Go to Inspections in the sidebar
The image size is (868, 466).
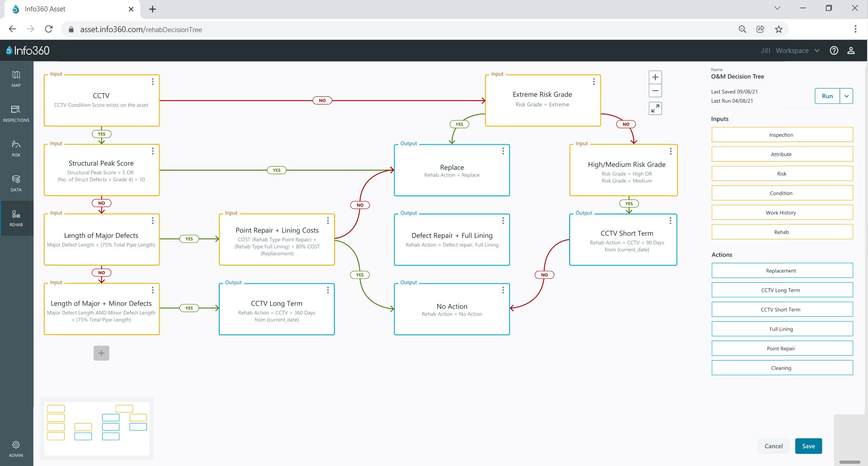tap(16, 114)
